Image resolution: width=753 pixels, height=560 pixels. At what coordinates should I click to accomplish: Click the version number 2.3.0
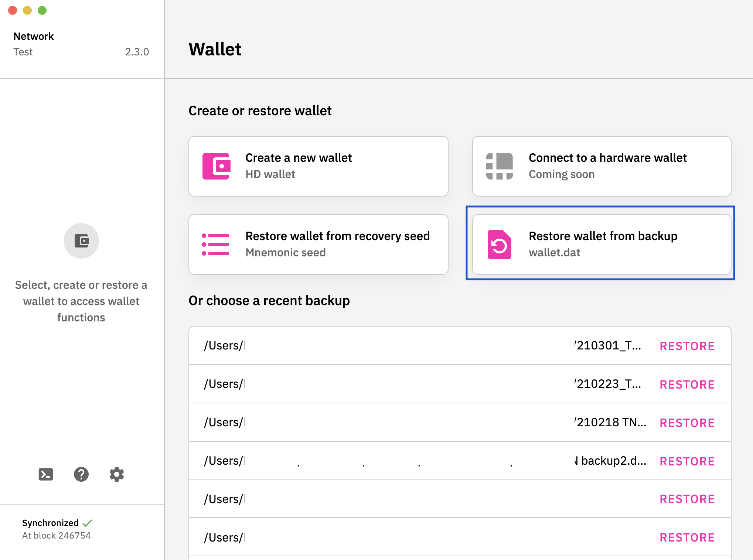pos(137,52)
